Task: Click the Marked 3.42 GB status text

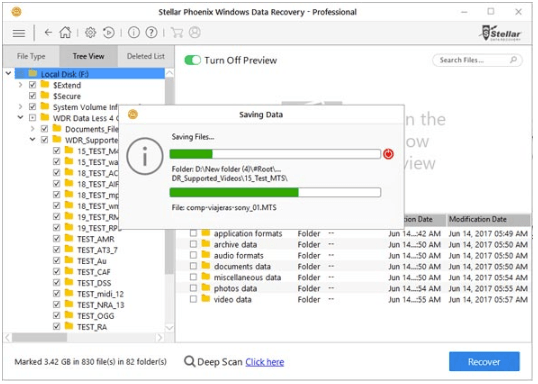Action: click(x=90, y=362)
